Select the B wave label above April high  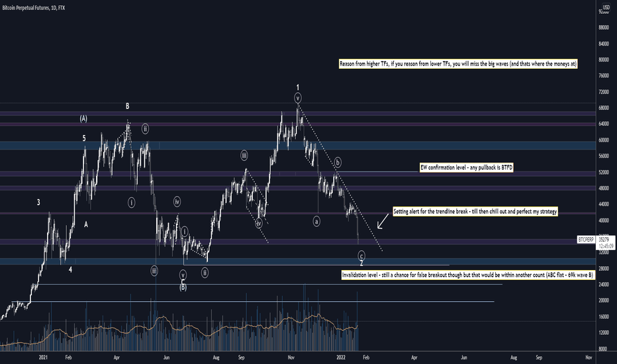click(128, 106)
